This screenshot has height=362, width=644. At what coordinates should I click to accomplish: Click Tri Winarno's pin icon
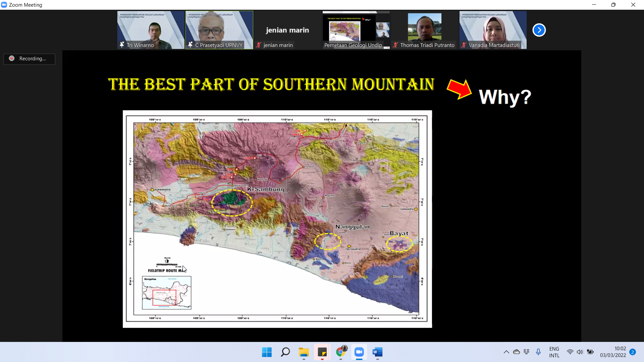pos(122,45)
